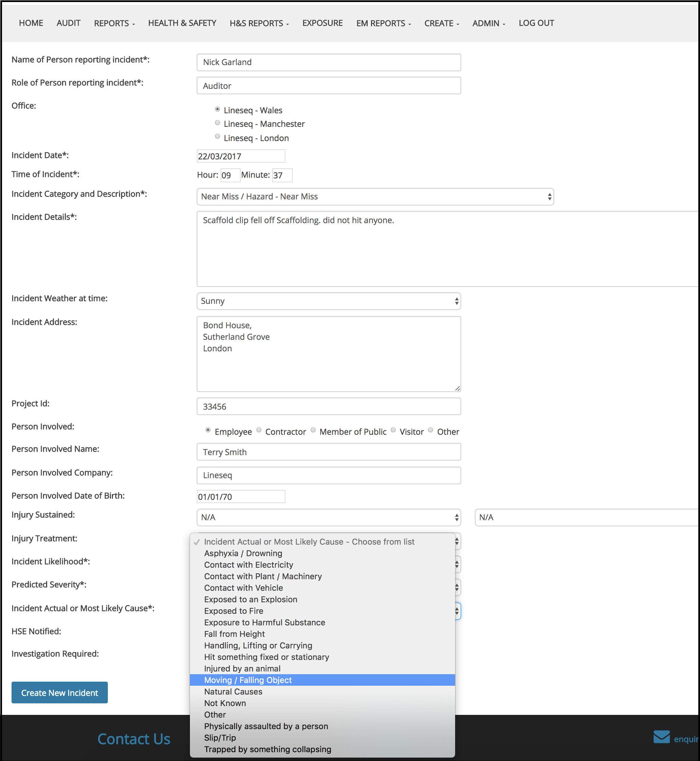The width and height of the screenshot is (700, 761).
Task: Click the Incident Details text area
Action: click(447, 249)
